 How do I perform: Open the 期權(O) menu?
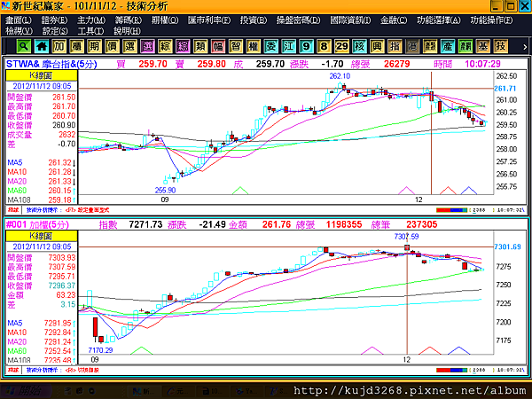pyautogui.click(x=165, y=20)
